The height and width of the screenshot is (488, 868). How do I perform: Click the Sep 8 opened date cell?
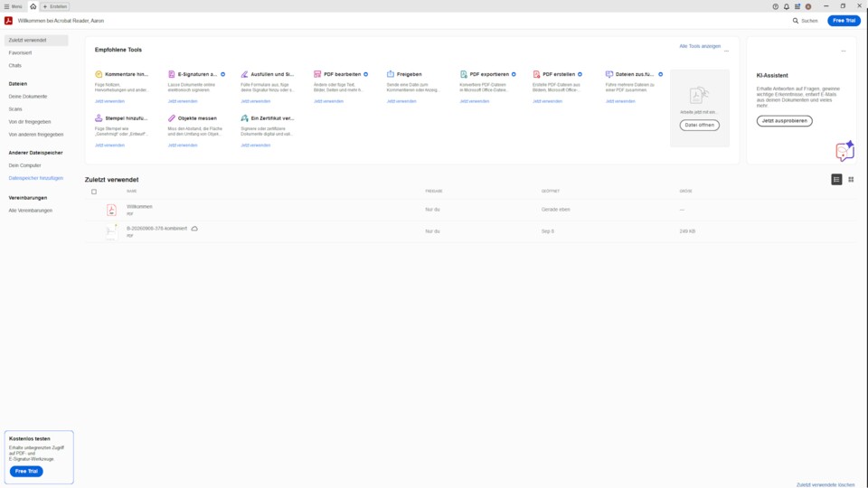tap(548, 231)
